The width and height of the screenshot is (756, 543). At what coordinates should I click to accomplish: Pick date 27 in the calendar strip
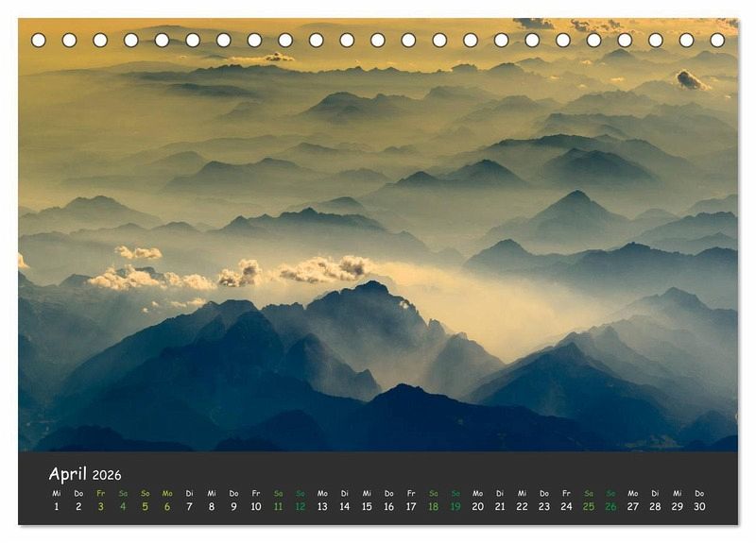[x=633, y=507]
